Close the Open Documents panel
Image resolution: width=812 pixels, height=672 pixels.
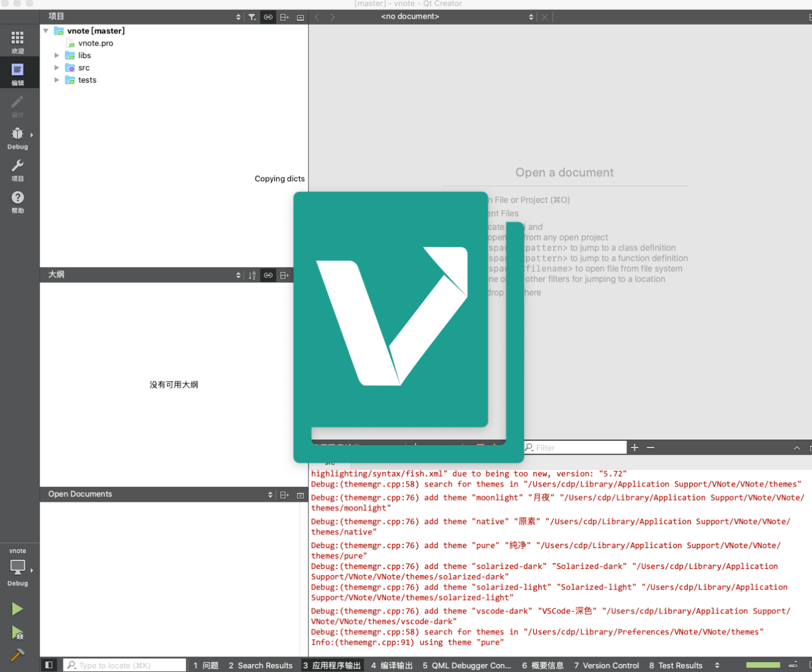coord(300,494)
